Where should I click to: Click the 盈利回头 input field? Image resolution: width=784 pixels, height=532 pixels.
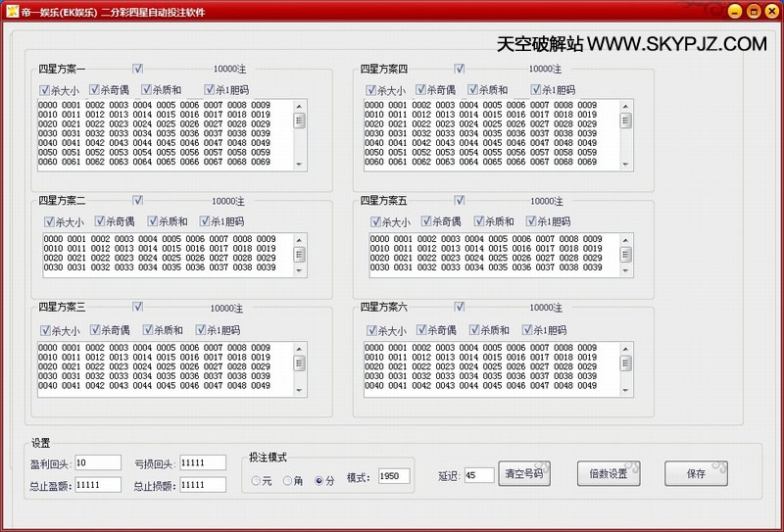click(x=97, y=462)
